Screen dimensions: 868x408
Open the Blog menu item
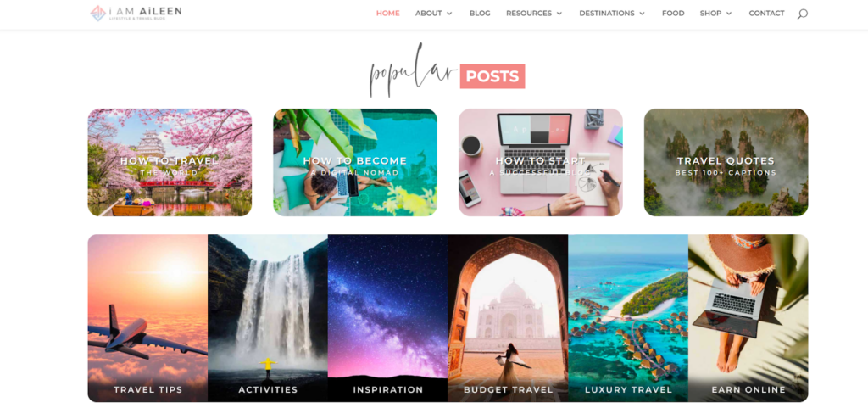tap(480, 14)
